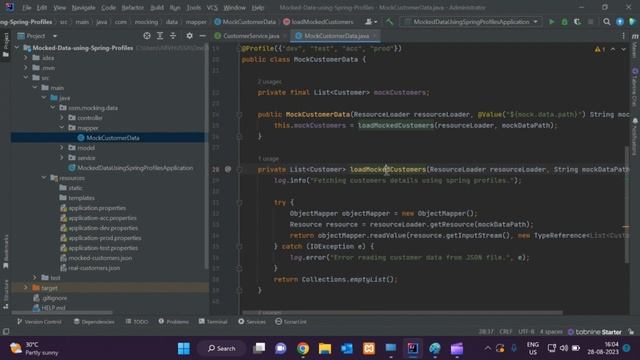Open Services tool window
This screenshot has height=360, width=640.
[x=252, y=322]
